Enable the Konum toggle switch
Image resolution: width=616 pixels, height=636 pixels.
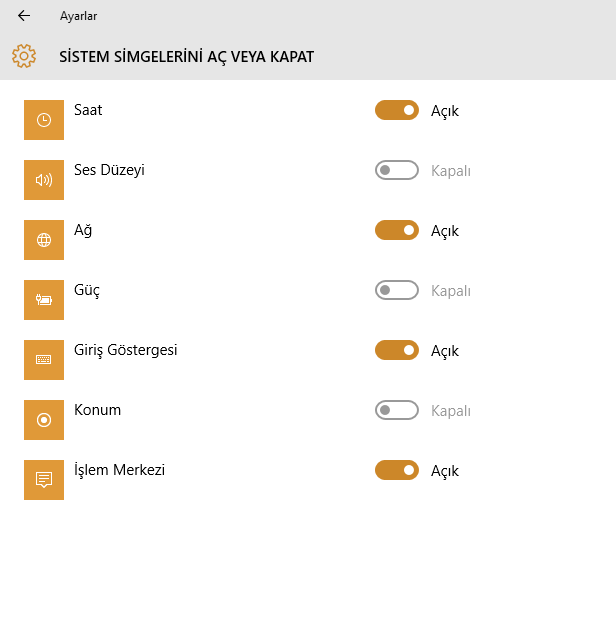[x=397, y=410]
